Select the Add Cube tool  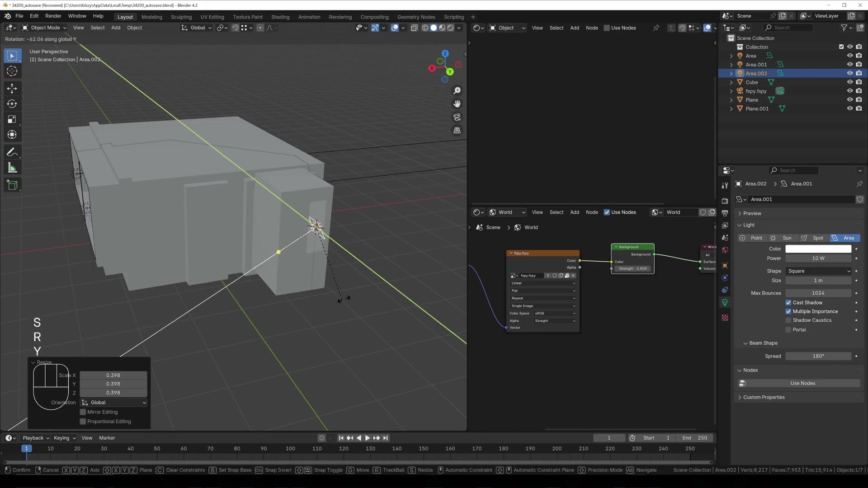pos(12,185)
